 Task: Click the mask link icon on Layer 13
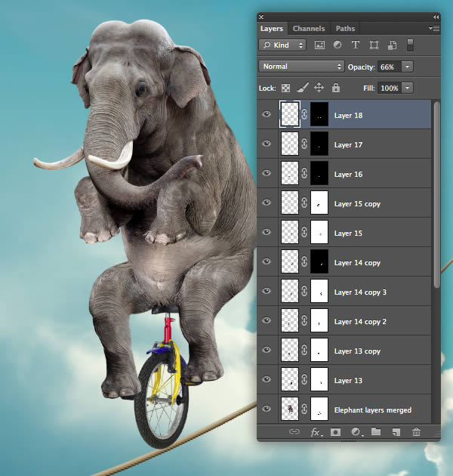[x=304, y=379]
